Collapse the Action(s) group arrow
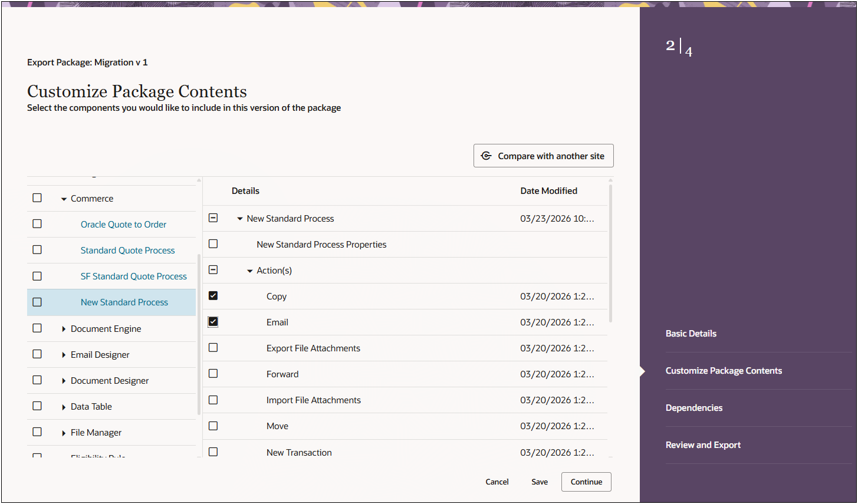 pos(250,271)
